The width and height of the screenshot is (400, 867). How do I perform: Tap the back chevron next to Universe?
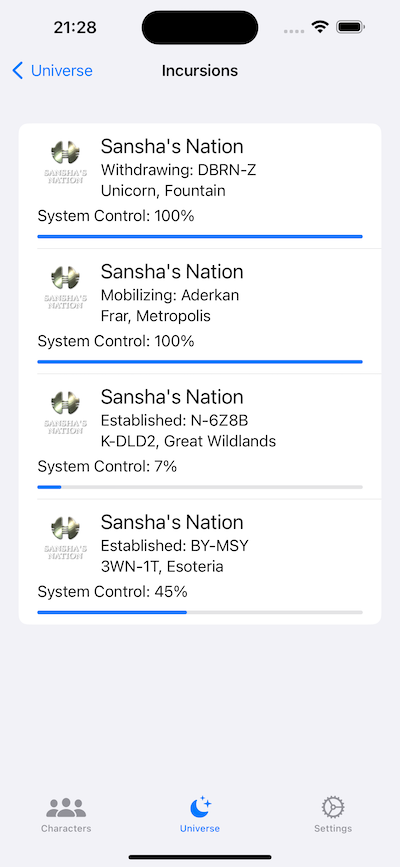pyautogui.click(x=18, y=71)
